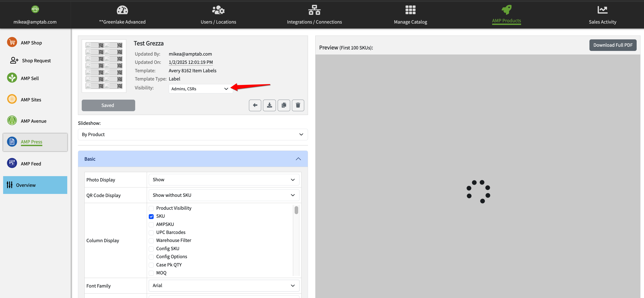Click the duplicate copy icon button
The image size is (644, 298).
click(x=284, y=105)
